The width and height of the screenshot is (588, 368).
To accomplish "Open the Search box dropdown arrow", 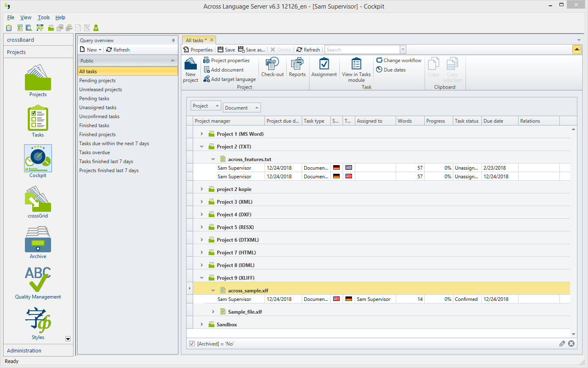I will point(403,50).
